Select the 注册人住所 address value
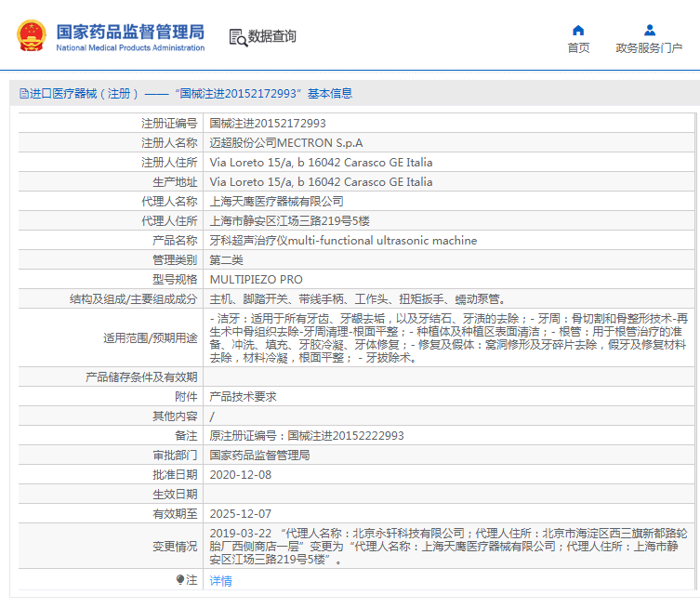Screen dimensions: 700x608 click(321, 163)
